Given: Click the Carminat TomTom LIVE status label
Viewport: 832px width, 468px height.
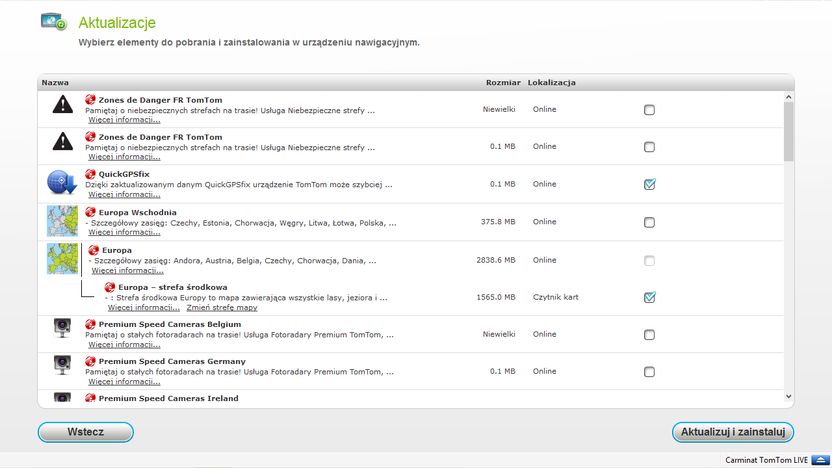Looking at the screenshot, I should coord(766,460).
